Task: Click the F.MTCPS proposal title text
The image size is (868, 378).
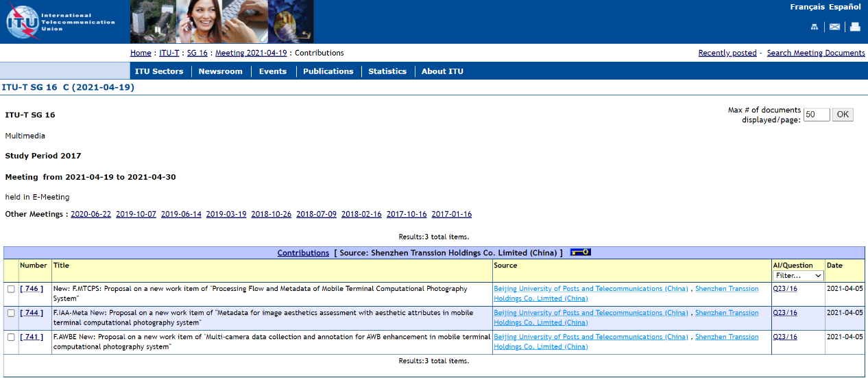Action: point(261,294)
